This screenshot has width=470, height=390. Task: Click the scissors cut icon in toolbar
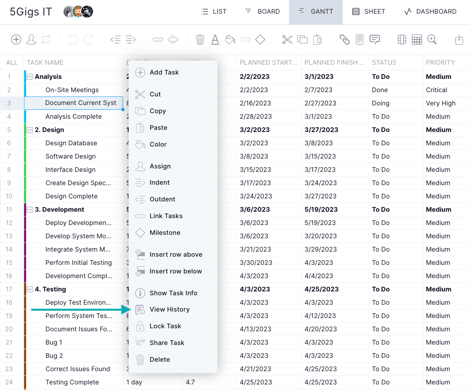[287, 40]
